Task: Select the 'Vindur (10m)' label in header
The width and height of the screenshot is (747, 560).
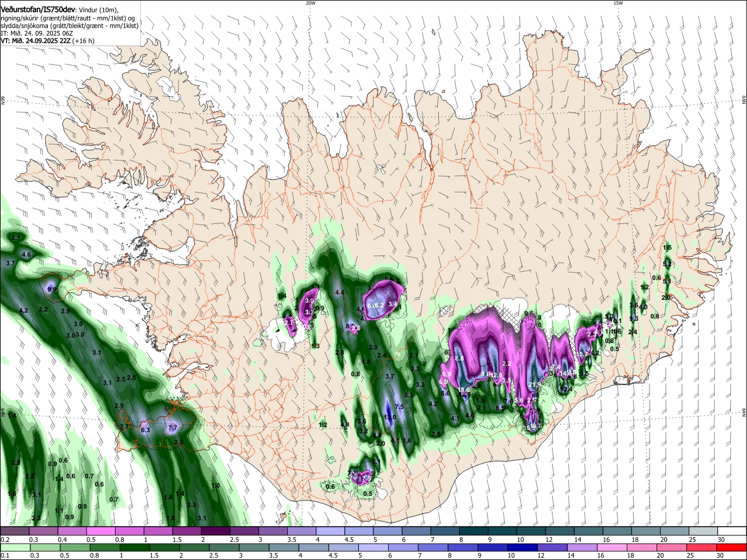Action: coord(98,10)
